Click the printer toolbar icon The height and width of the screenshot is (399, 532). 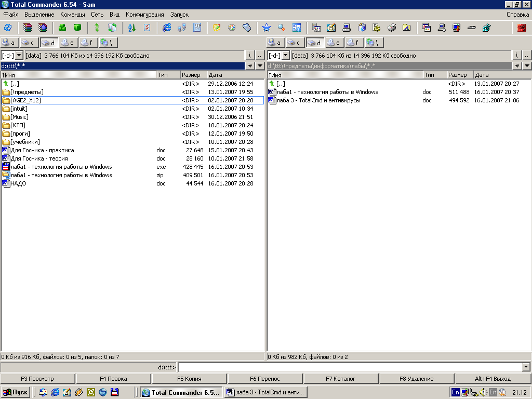pos(392,28)
